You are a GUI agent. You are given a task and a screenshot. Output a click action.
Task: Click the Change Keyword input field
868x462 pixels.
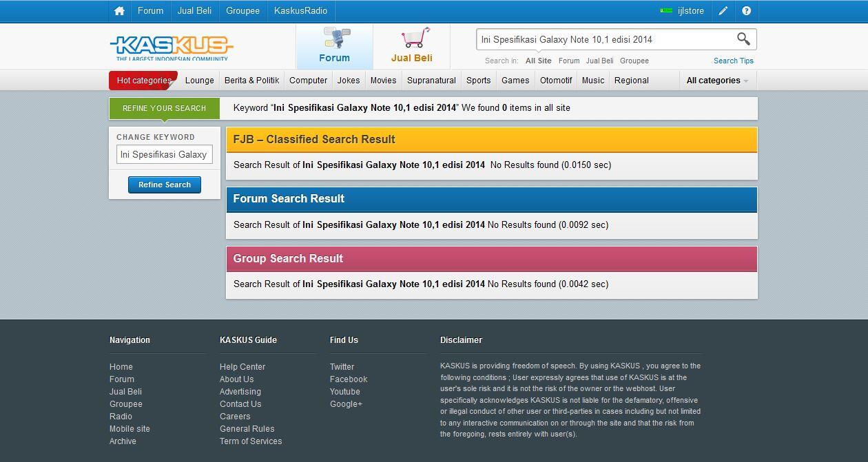point(164,155)
